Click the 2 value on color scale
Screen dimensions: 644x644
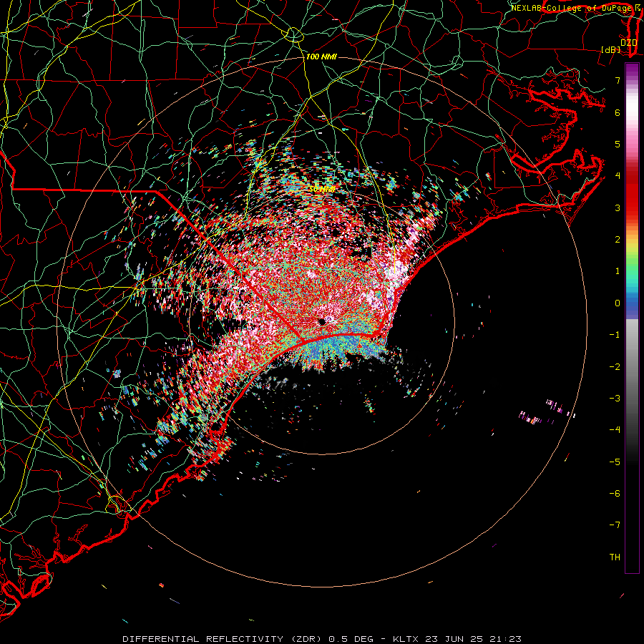click(618, 240)
